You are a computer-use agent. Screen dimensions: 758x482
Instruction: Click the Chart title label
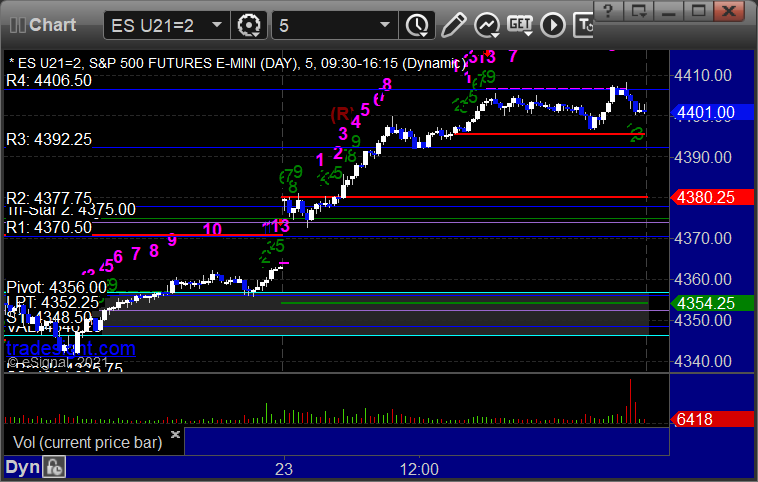pos(52,25)
